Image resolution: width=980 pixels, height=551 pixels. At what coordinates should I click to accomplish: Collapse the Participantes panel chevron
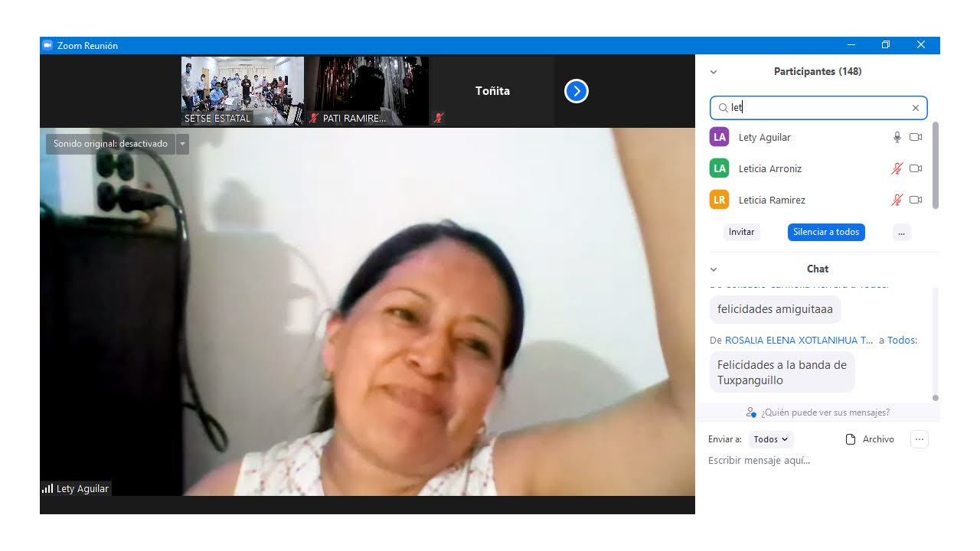click(x=714, y=72)
